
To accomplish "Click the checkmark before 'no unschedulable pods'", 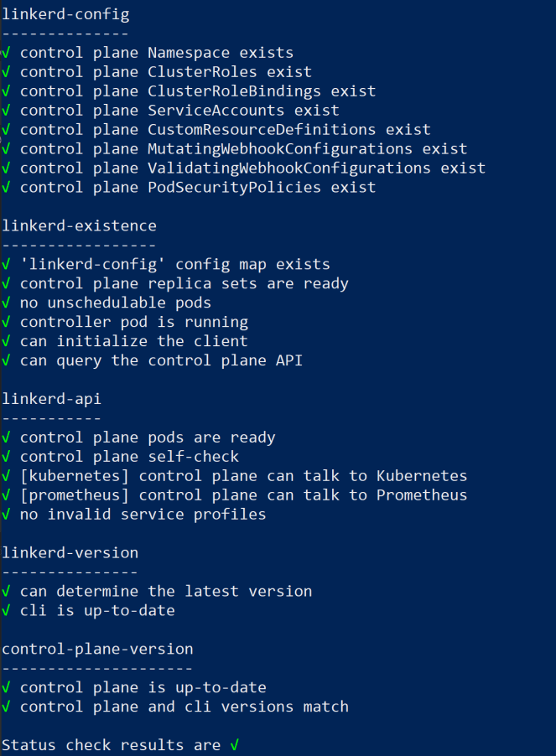I will pos(7,303).
